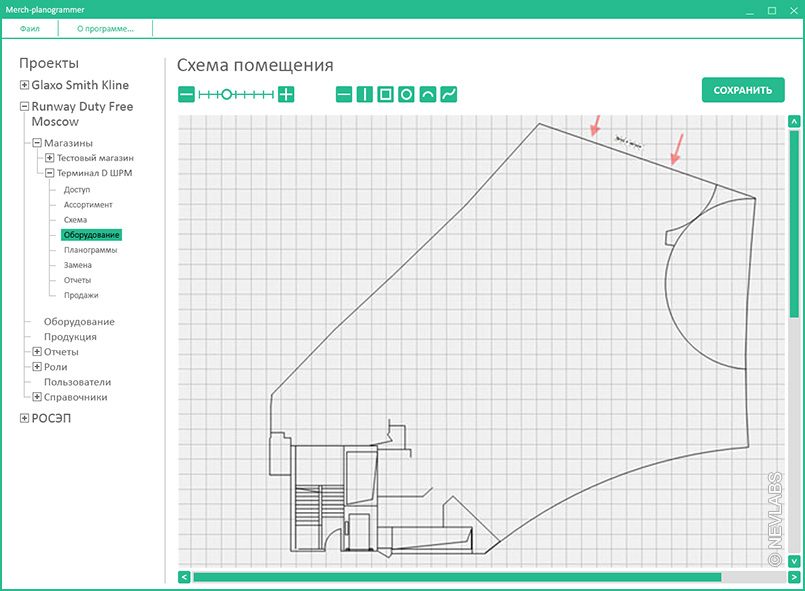This screenshot has width=805, height=591.
Task: Open the О программе menu
Action: coord(105,28)
